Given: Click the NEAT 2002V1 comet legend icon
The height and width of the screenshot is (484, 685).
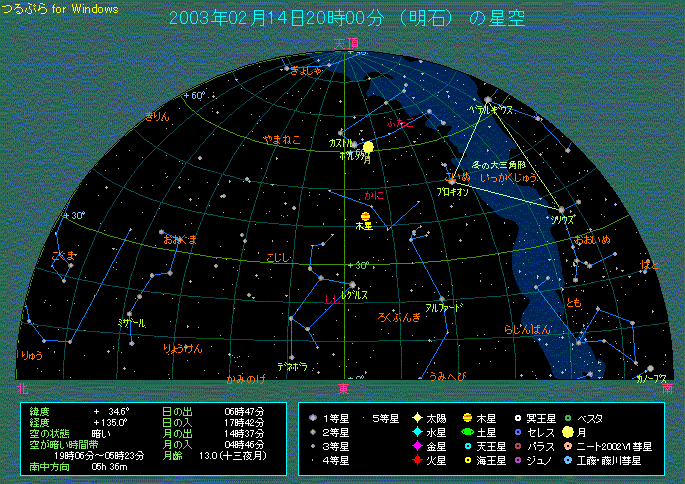Looking at the screenshot, I should pyautogui.click(x=567, y=447).
